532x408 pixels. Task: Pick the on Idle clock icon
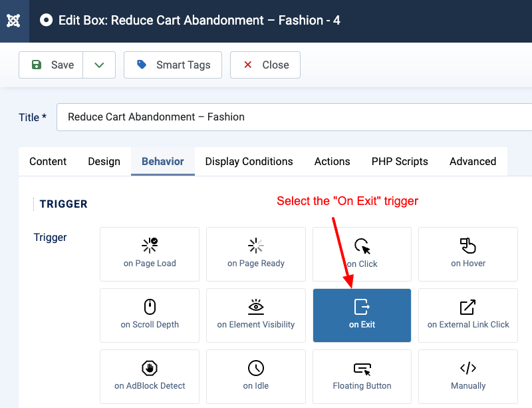point(256,368)
